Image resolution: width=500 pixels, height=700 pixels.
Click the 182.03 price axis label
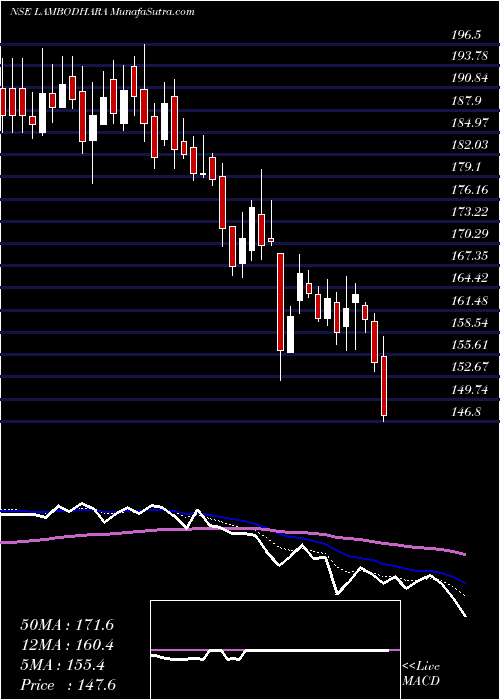[x=470, y=145]
